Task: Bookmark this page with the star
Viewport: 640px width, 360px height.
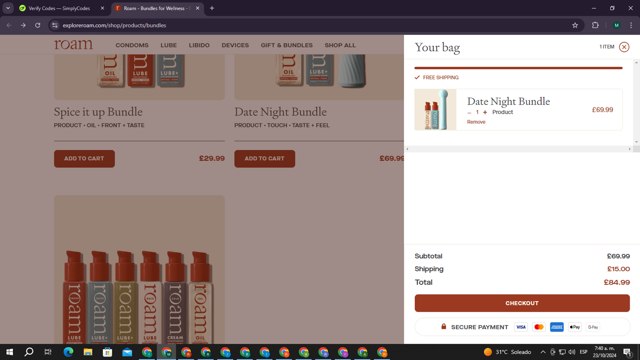Action: point(575,25)
